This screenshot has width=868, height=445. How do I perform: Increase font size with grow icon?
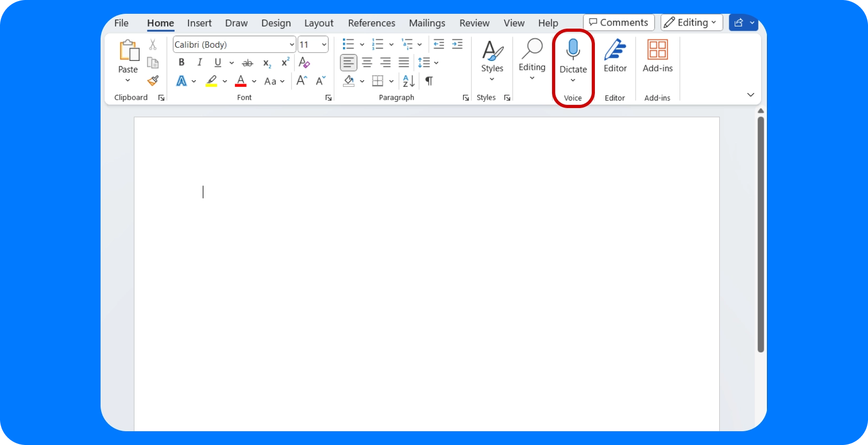click(302, 81)
